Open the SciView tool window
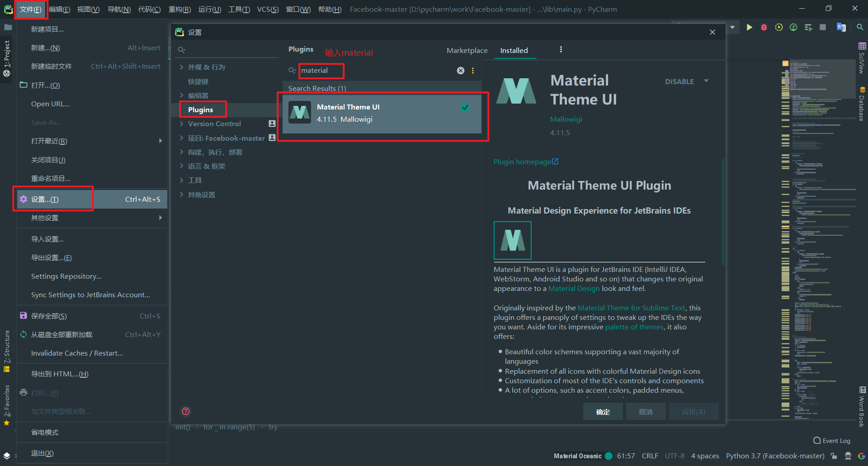868x466 pixels. tap(862, 58)
